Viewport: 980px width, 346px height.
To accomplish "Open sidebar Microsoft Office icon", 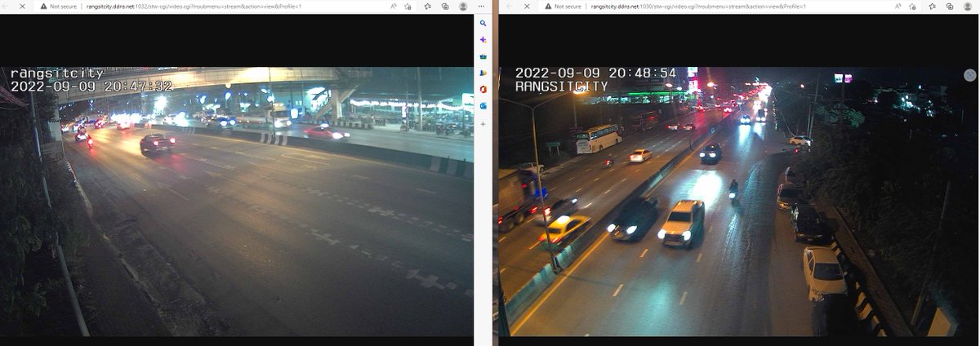I will click(x=483, y=89).
